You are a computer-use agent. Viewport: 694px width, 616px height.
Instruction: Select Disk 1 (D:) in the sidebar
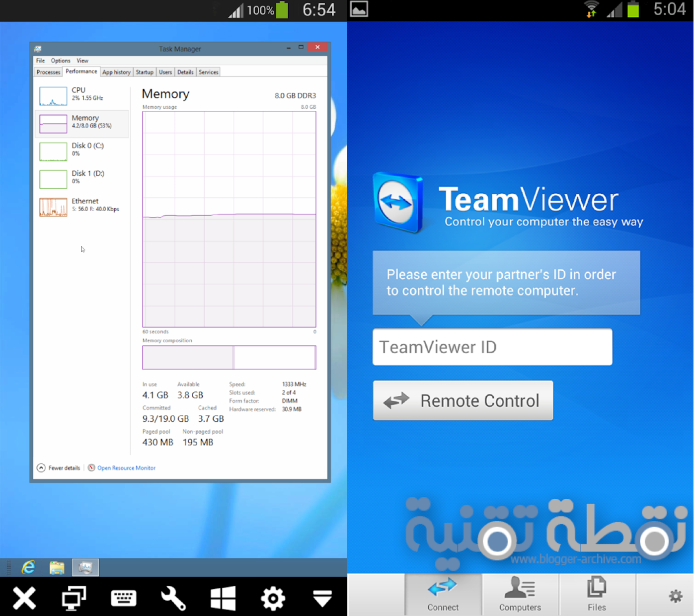click(x=82, y=179)
